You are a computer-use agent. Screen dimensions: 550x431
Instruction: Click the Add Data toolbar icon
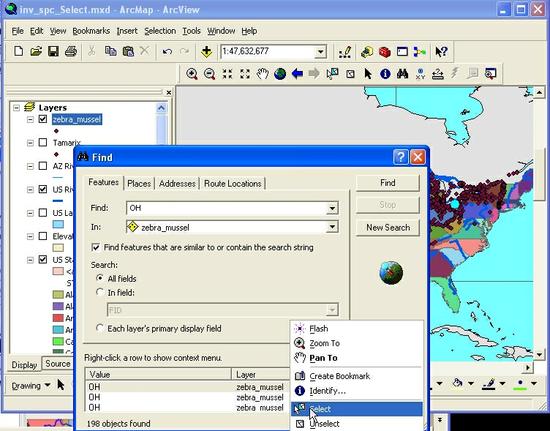pos(206,52)
